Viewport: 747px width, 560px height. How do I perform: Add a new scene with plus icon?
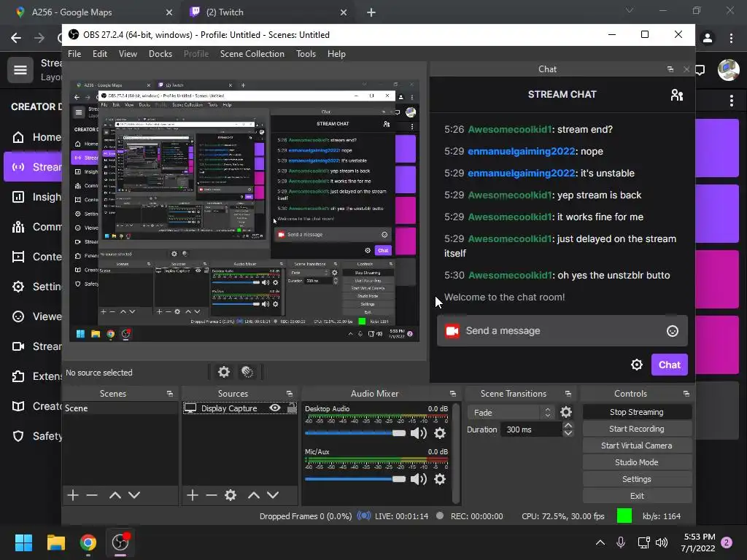[x=73, y=495]
